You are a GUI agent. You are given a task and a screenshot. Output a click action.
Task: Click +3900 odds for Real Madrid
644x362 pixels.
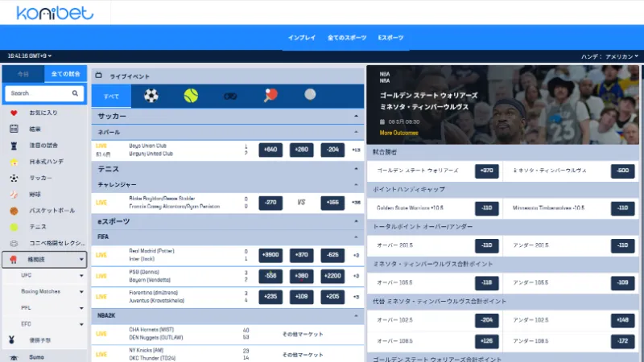(x=270, y=255)
